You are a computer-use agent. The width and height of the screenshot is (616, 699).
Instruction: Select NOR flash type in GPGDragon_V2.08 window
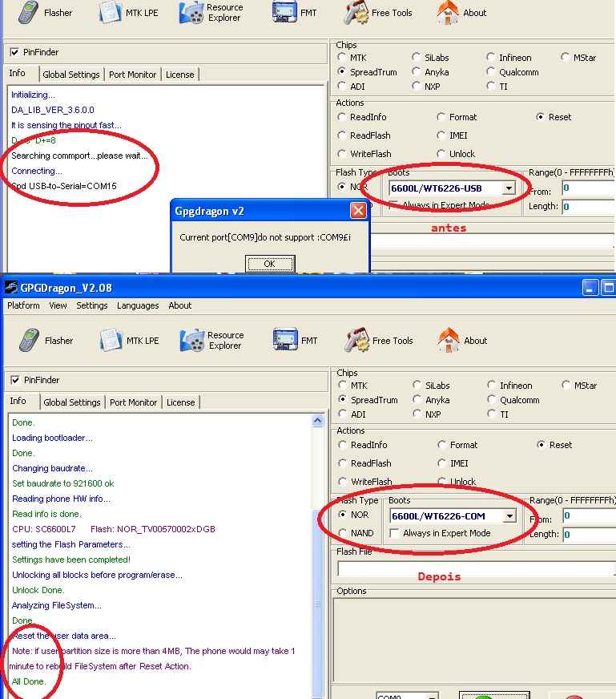click(x=343, y=515)
